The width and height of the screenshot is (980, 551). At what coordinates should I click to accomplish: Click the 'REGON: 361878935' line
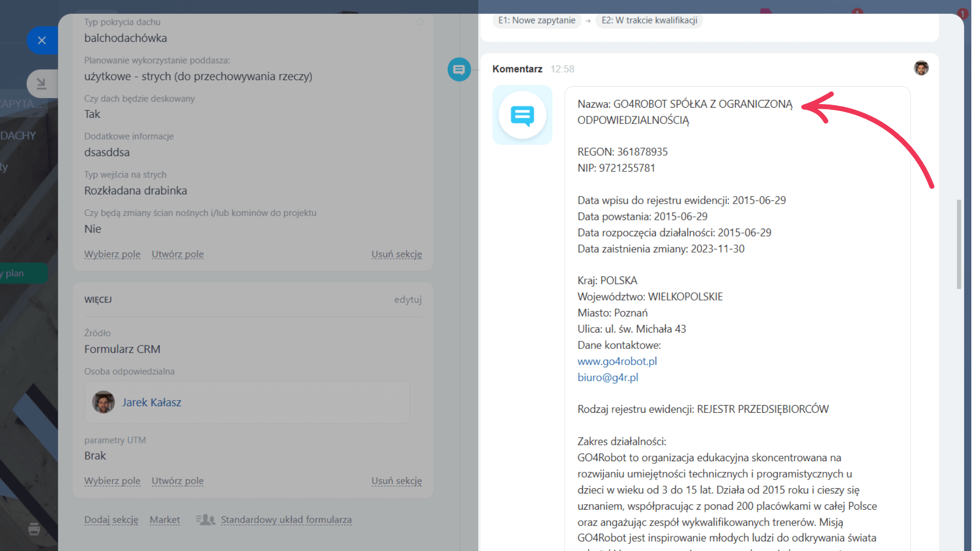coord(622,152)
